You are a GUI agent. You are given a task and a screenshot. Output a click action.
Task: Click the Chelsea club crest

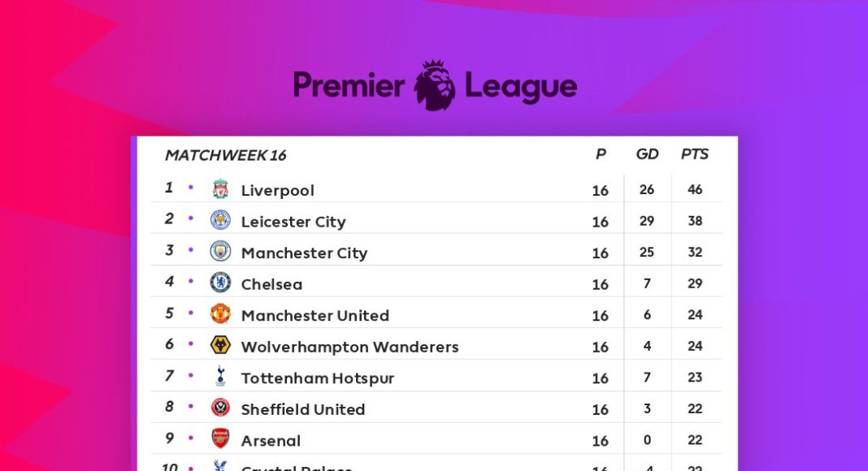[x=220, y=283]
